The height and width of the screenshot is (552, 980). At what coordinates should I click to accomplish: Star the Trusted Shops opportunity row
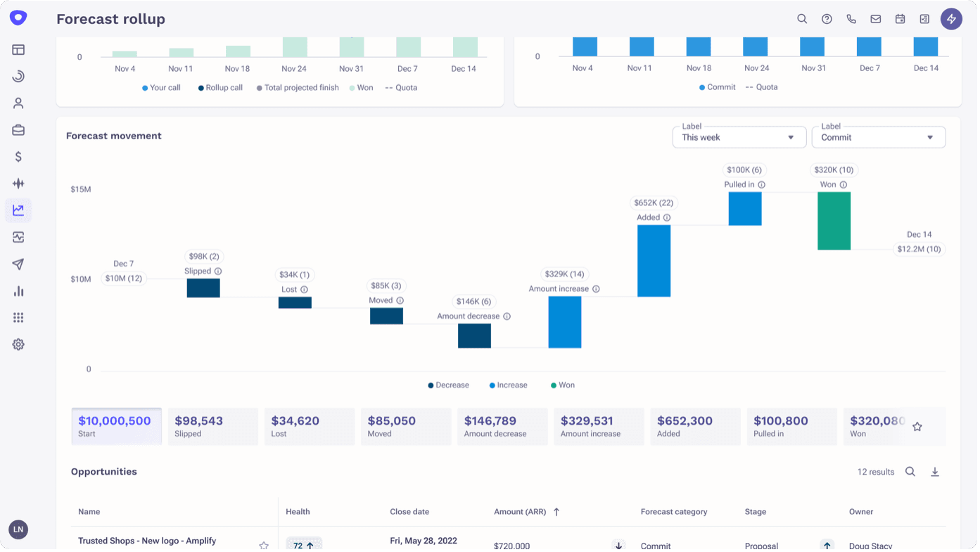pos(263,544)
